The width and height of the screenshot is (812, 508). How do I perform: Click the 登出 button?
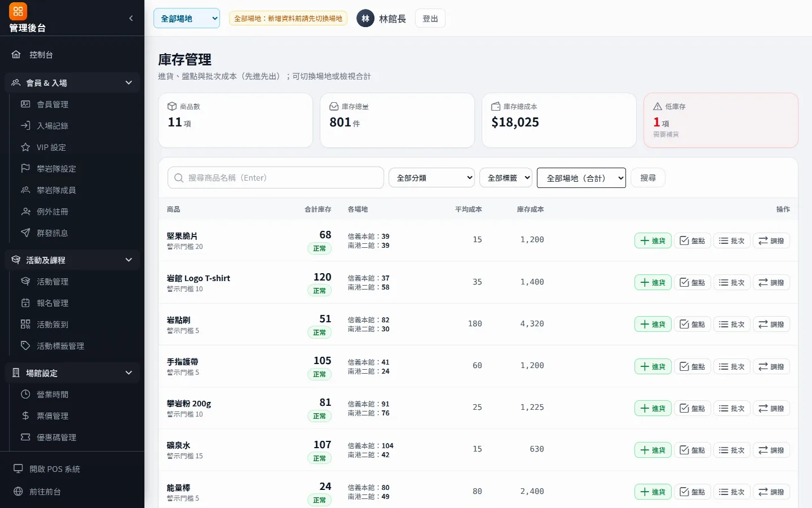point(430,19)
